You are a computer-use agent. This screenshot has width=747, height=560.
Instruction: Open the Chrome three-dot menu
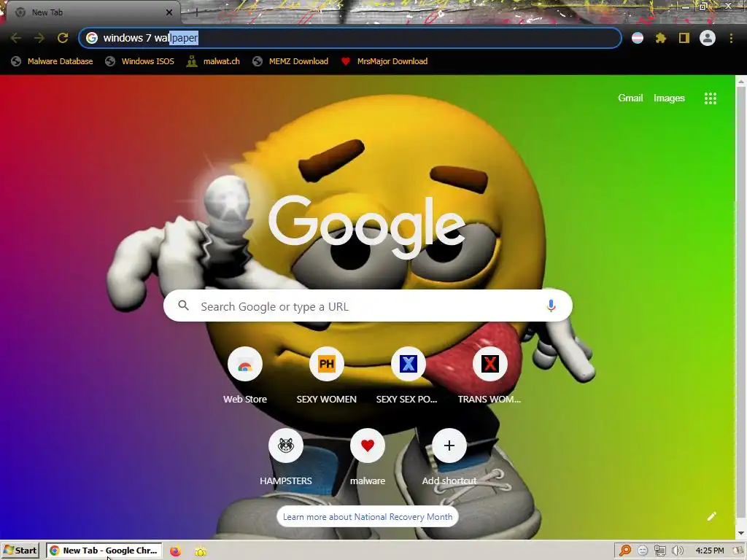click(x=731, y=38)
